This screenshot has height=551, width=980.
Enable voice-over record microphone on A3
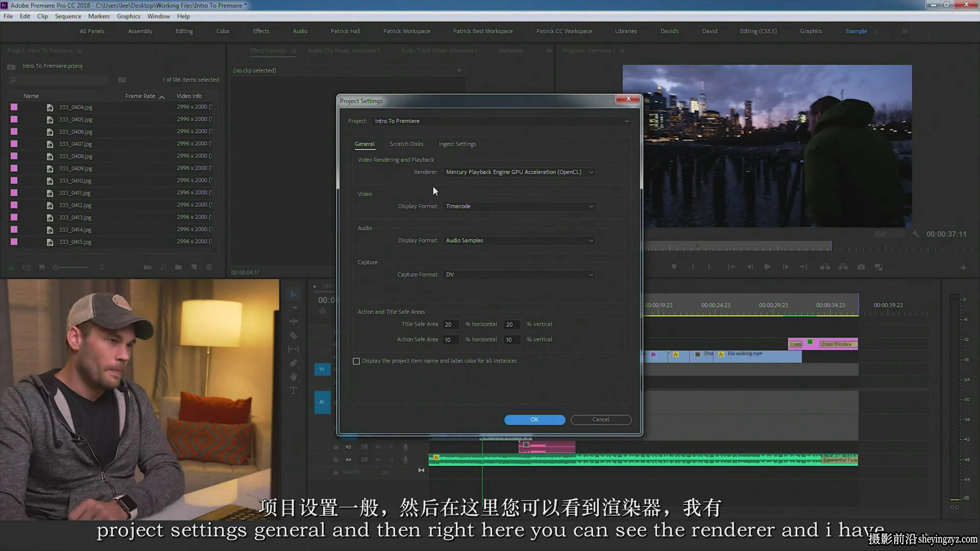[406, 447]
